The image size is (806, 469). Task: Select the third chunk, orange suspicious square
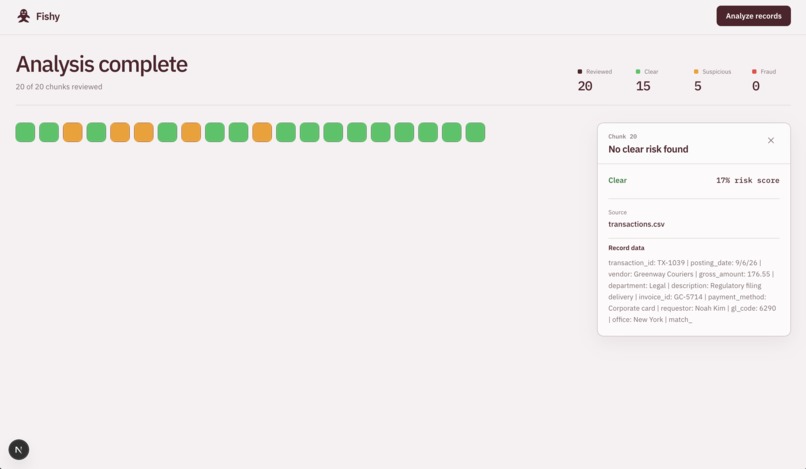(72, 132)
